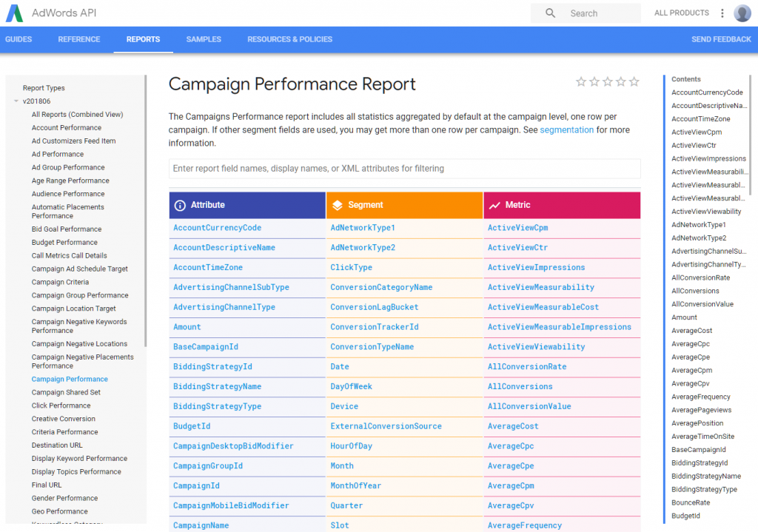758x532 pixels.
Task: Open AccountCurrencyCode attribute link
Action: pos(217,228)
